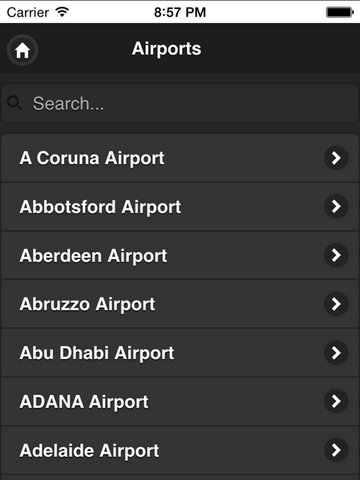Select Adelaide Airport from list

pyautogui.click(x=180, y=450)
